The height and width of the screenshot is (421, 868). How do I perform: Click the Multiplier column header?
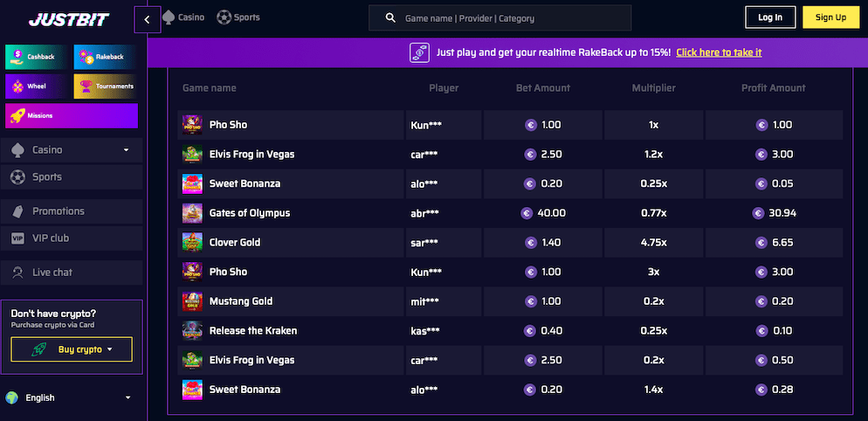click(x=654, y=88)
